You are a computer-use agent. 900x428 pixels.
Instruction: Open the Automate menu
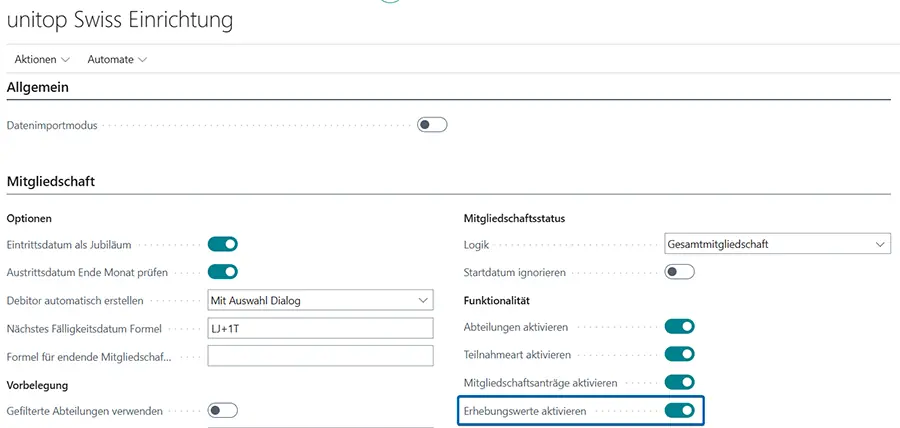pos(117,60)
